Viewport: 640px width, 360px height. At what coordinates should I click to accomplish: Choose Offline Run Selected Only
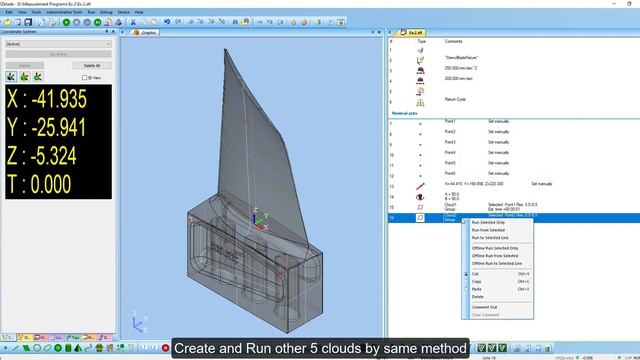click(x=495, y=248)
